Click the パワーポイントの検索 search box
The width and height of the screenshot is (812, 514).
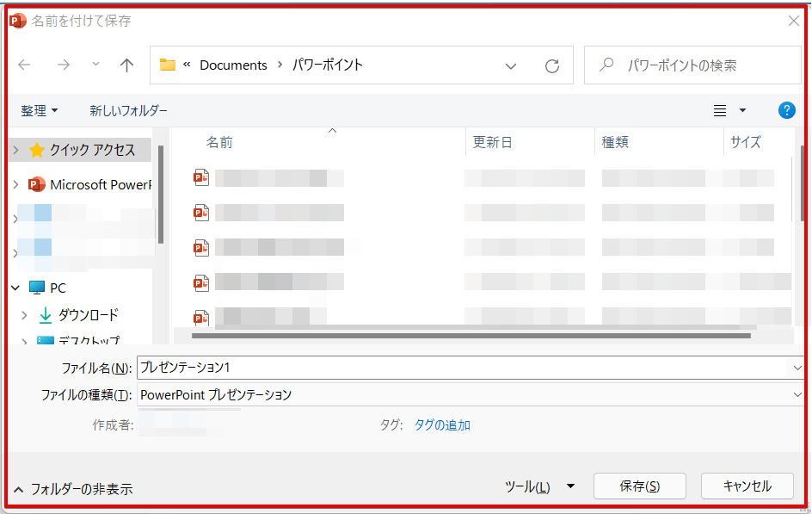[x=692, y=65]
